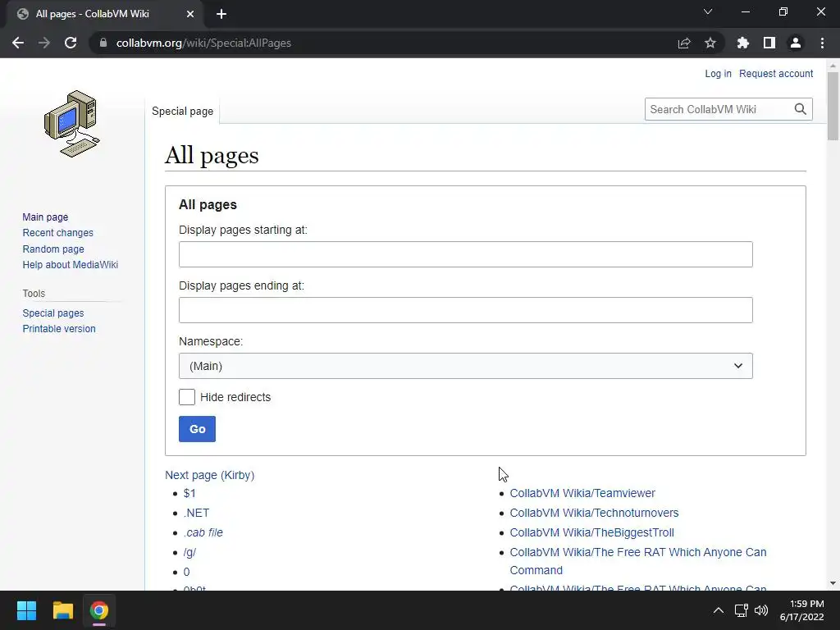Expand the Namespace dropdown
This screenshot has height=630, width=840.
(465, 366)
